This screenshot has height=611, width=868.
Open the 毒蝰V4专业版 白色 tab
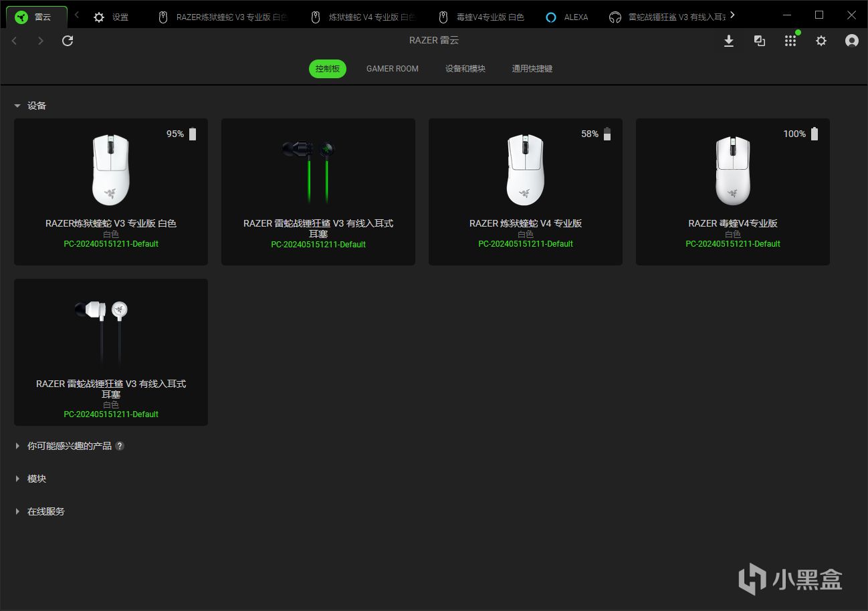click(x=481, y=17)
